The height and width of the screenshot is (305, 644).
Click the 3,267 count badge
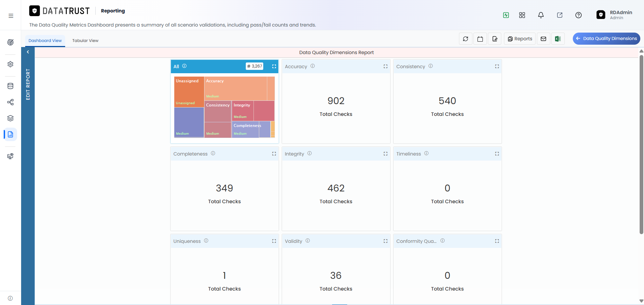[255, 66]
